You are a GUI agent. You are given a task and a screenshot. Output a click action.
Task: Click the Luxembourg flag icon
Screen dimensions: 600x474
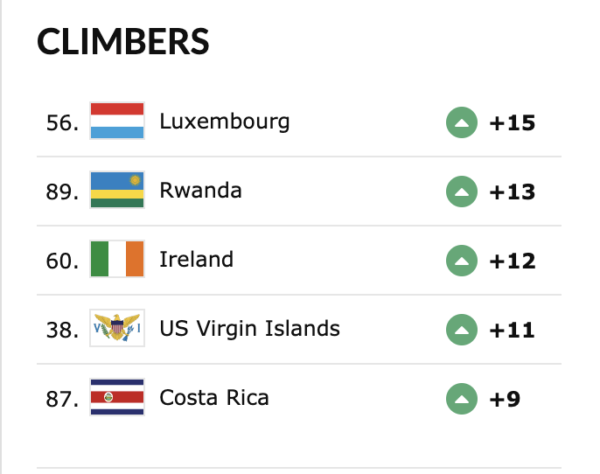(x=117, y=122)
